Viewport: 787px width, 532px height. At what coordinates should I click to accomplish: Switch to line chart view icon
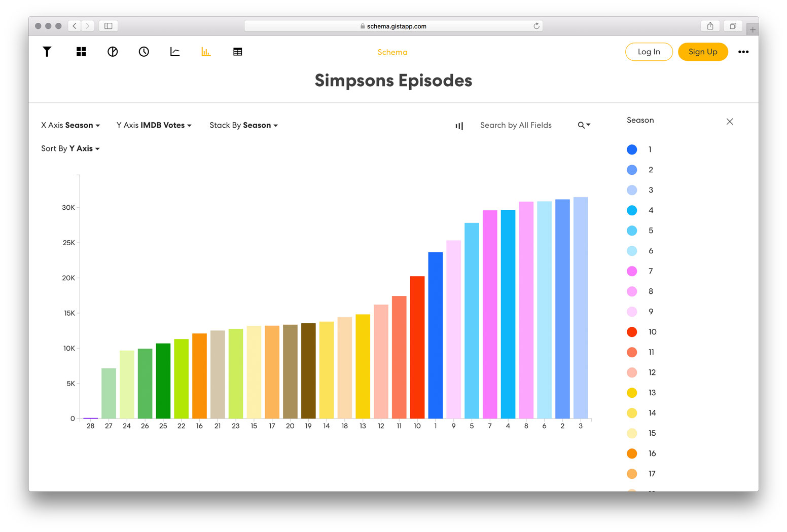click(x=175, y=52)
